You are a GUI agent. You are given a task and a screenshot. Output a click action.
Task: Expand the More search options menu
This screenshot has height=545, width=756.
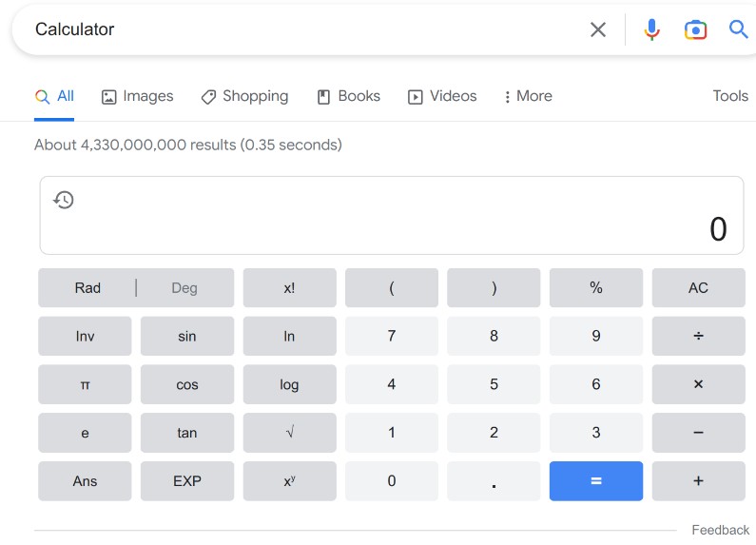528,96
